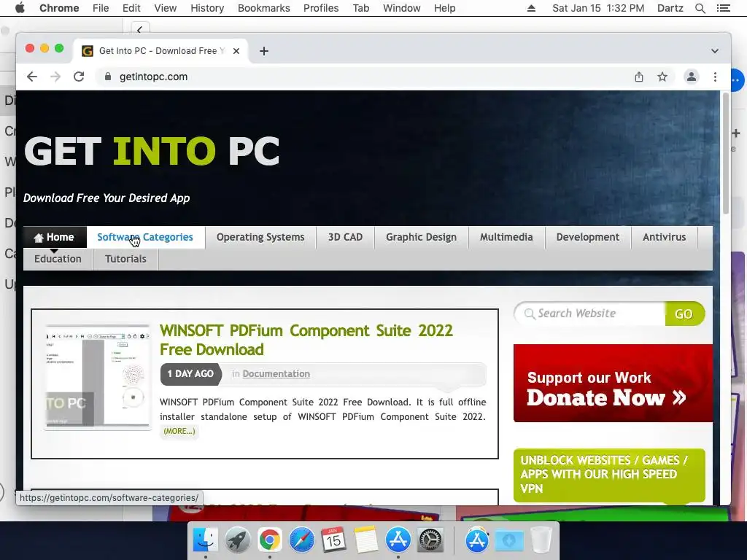The width and height of the screenshot is (747, 560).
Task: Click the Home navigation tab
Action: click(55, 237)
